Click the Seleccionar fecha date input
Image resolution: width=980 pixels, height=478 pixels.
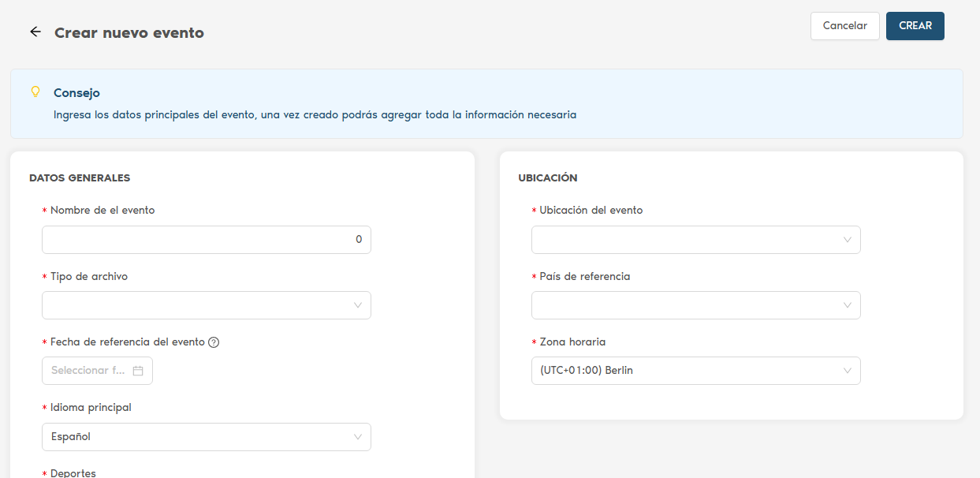pos(88,371)
